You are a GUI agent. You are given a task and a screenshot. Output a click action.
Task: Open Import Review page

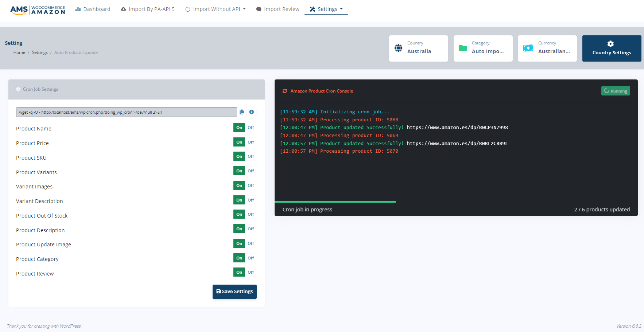click(x=278, y=9)
